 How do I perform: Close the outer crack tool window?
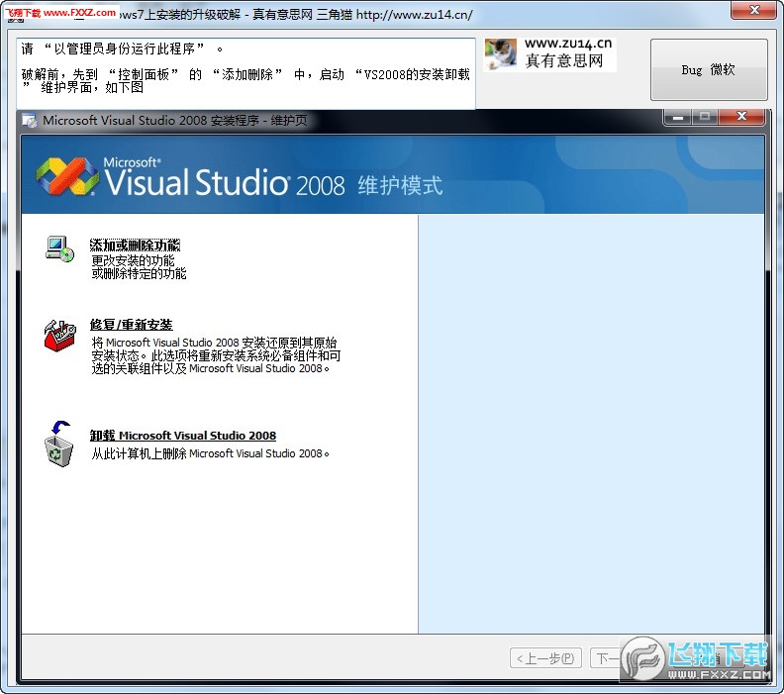point(754,10)
